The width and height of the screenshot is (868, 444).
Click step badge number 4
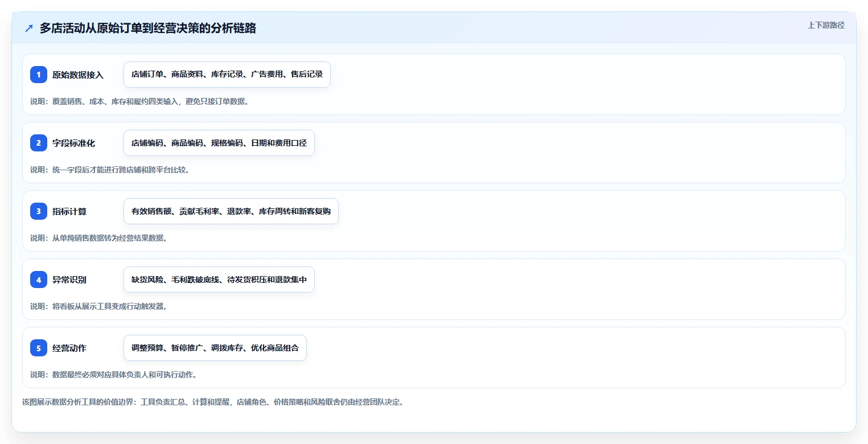pyautogui.click(x=39, y=279)
